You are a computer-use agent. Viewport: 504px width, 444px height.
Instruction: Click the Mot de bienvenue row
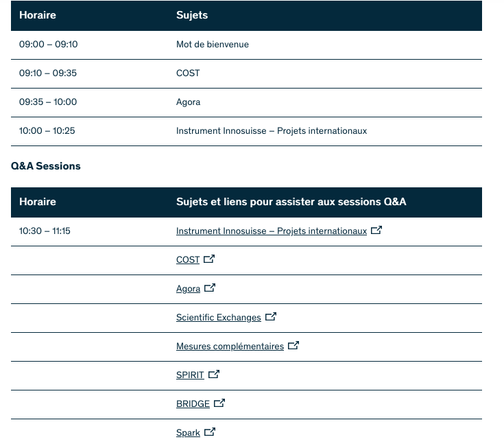coord(212,45)
